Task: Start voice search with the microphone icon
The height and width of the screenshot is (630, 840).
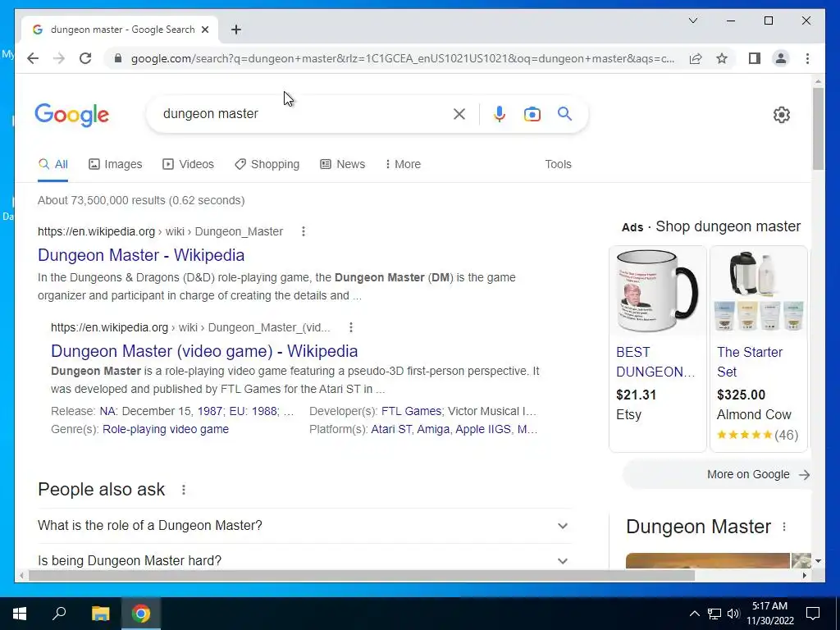Action: 500,113
